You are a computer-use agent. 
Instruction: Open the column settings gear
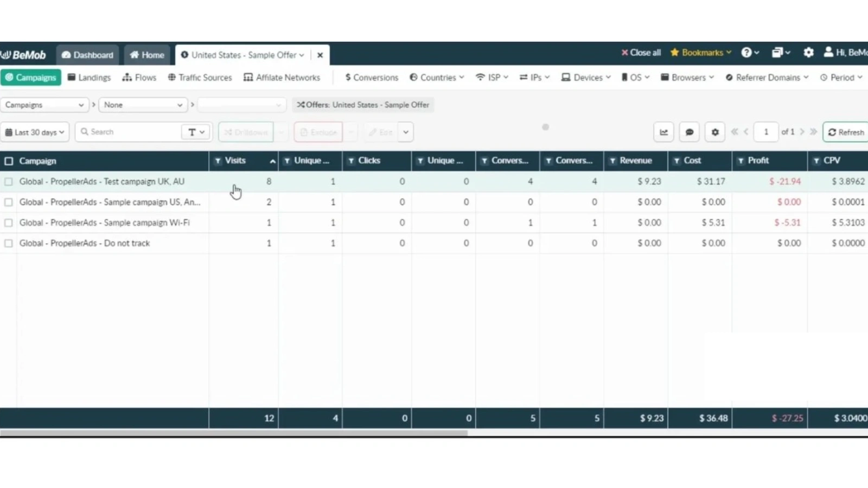click(714, 132)
